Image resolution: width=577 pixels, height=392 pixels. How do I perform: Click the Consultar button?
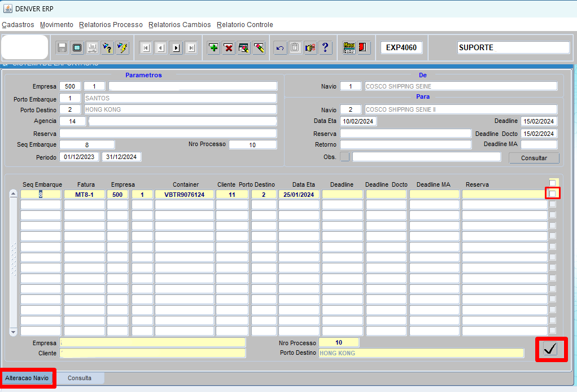point(534,158)
